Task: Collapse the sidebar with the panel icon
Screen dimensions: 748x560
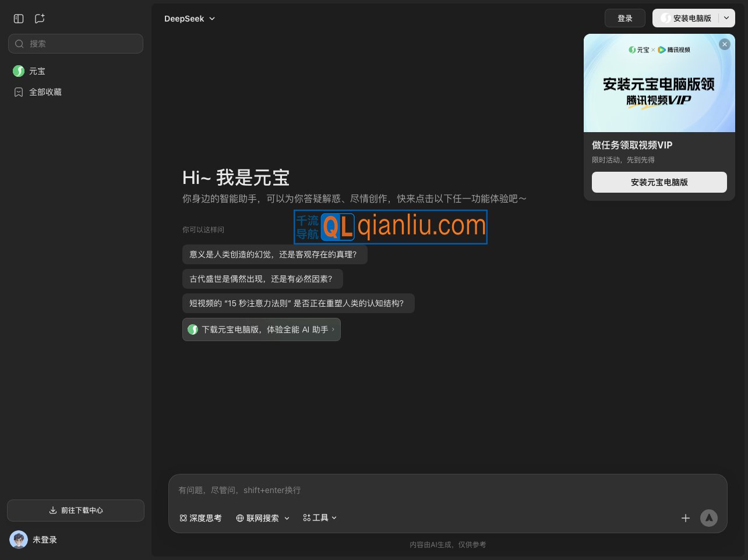Action: click(19, 19)
